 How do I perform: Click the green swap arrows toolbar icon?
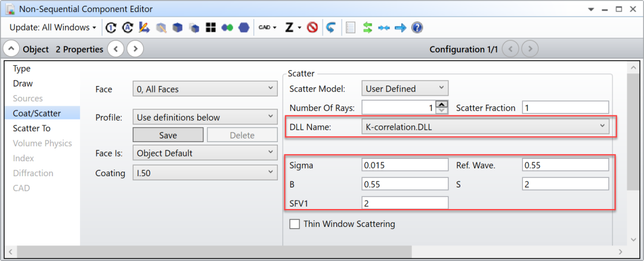coord(367,27)
